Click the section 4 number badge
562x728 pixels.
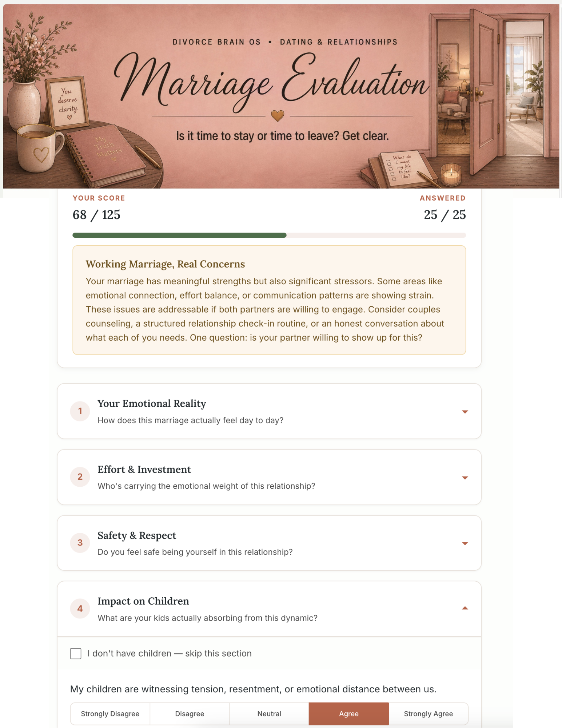[80, 609]
